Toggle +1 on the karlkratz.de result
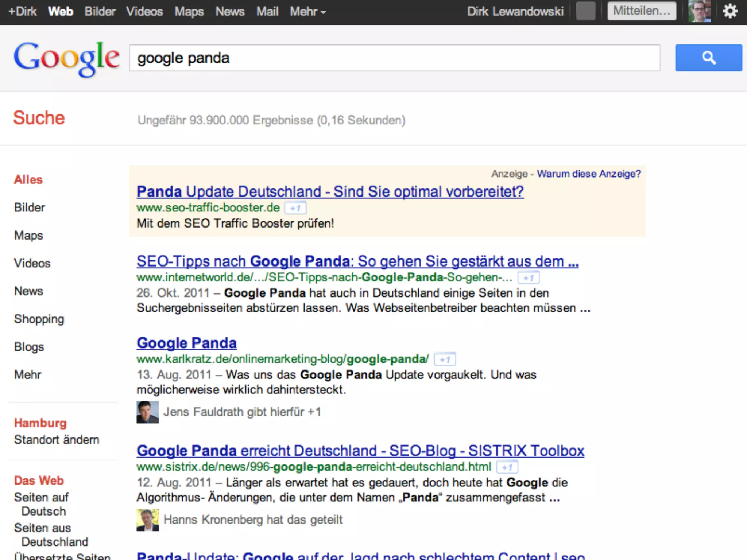The image size is (747, 560). coord(445,359)
